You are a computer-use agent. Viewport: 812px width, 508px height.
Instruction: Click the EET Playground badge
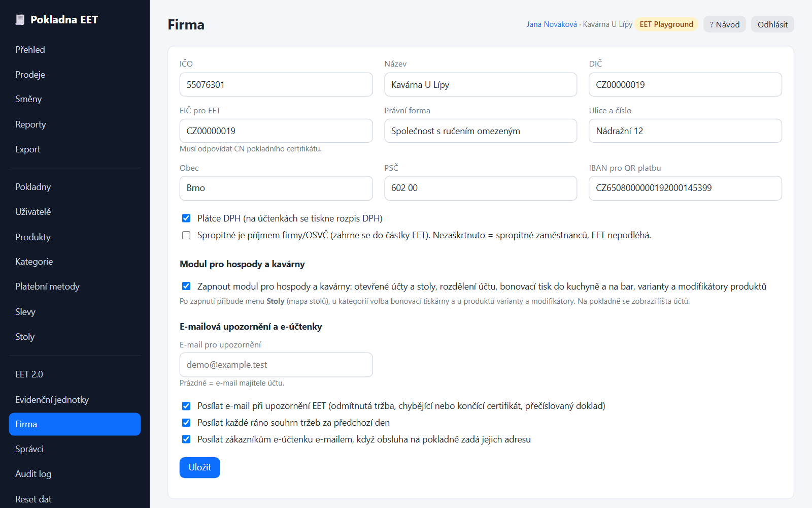(x=666, y=24)
